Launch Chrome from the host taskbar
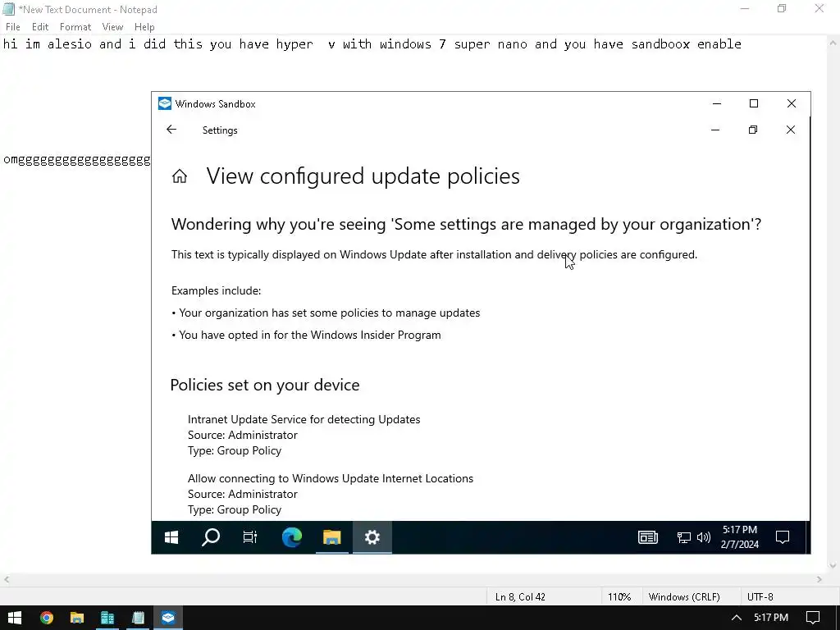 coord(47,618)
